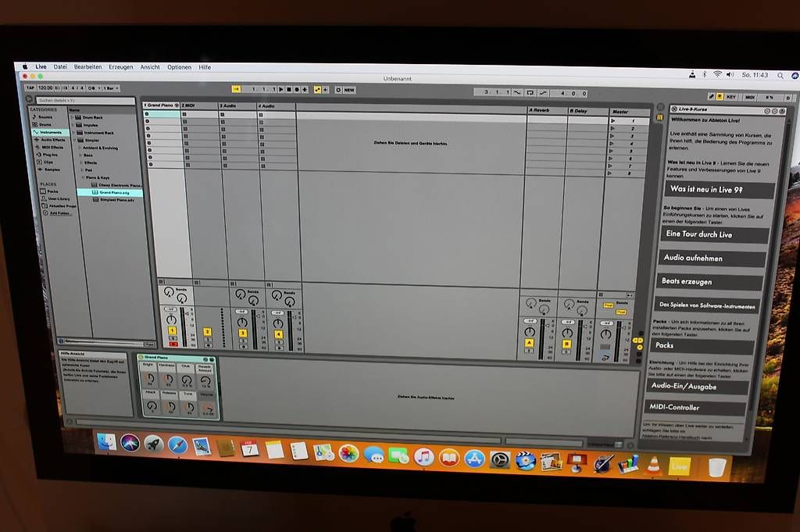Arm the global Record button

(297, 89)
